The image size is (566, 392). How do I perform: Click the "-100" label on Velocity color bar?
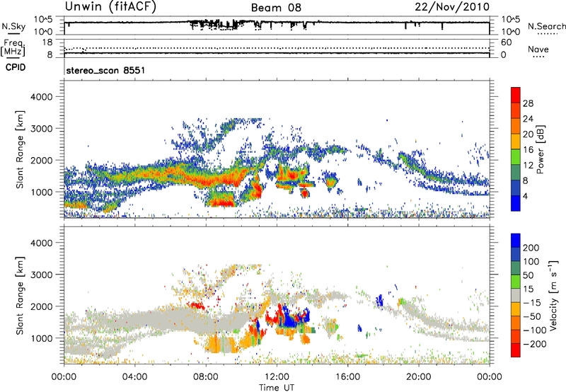tap(534, 330)
